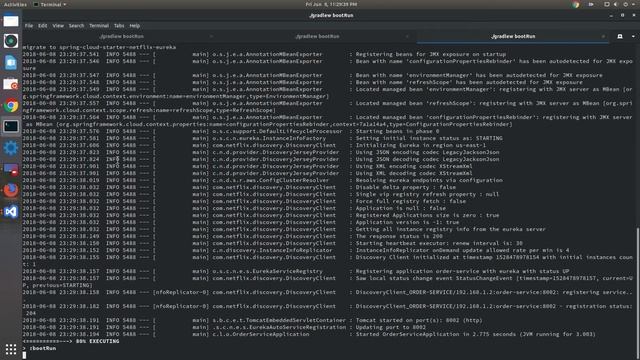Select the Terminal icon in the dock
The height and width of the screenshot is (360, 640).
(x=11, y=127)
